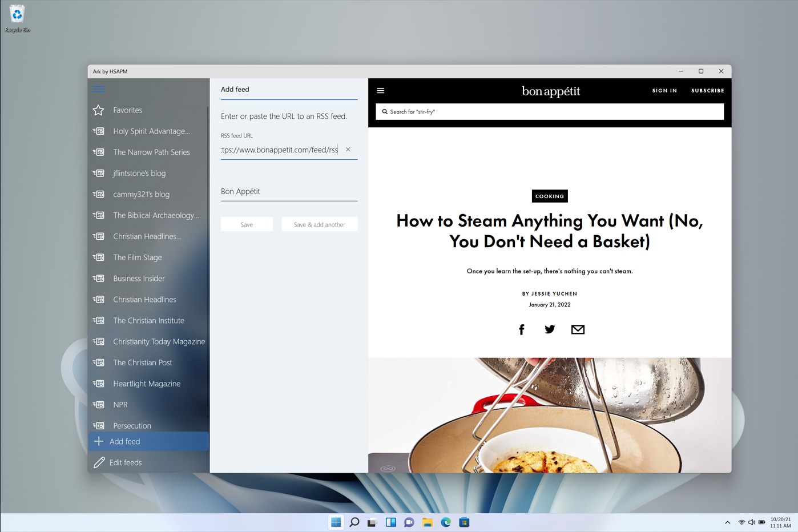
Task: Click feed icon beside jflintstone's blog
Action: tap(98, 173)
